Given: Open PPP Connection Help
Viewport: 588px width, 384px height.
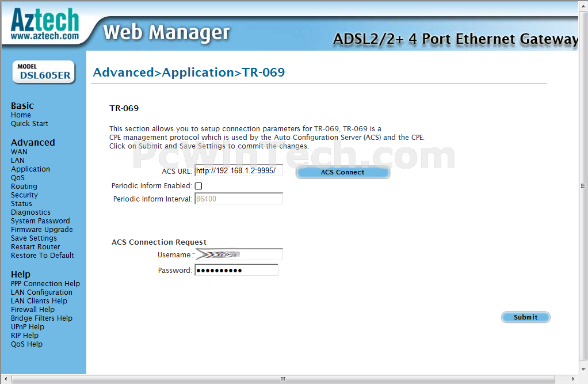Looking at the screenshot, I should pos(45,283).
